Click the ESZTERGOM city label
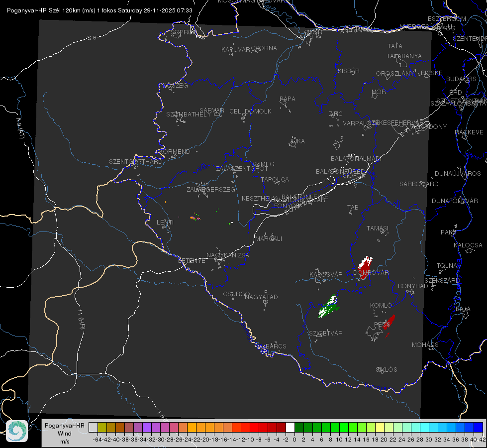This screenshot has height=448, width=487. pos(447,19)
